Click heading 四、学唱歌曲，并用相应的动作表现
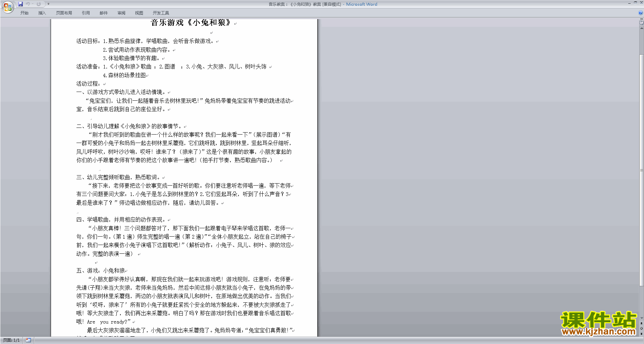 (121, 219)
